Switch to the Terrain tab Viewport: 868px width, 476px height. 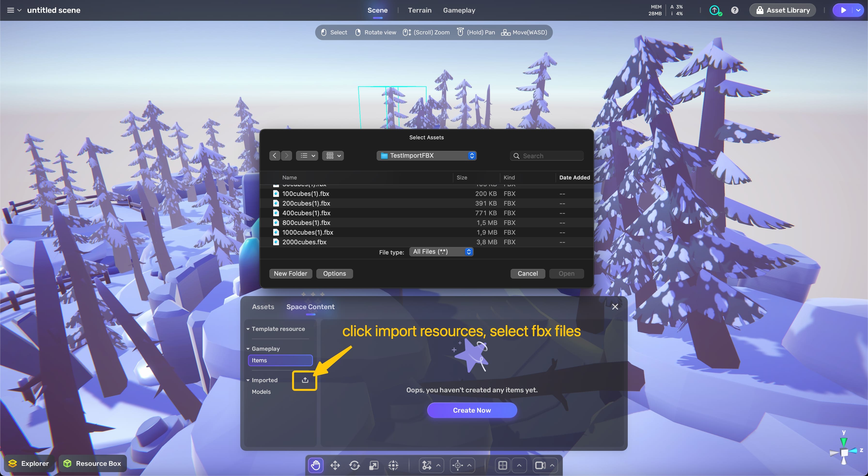pyautogui.click(x=419, y=10)
